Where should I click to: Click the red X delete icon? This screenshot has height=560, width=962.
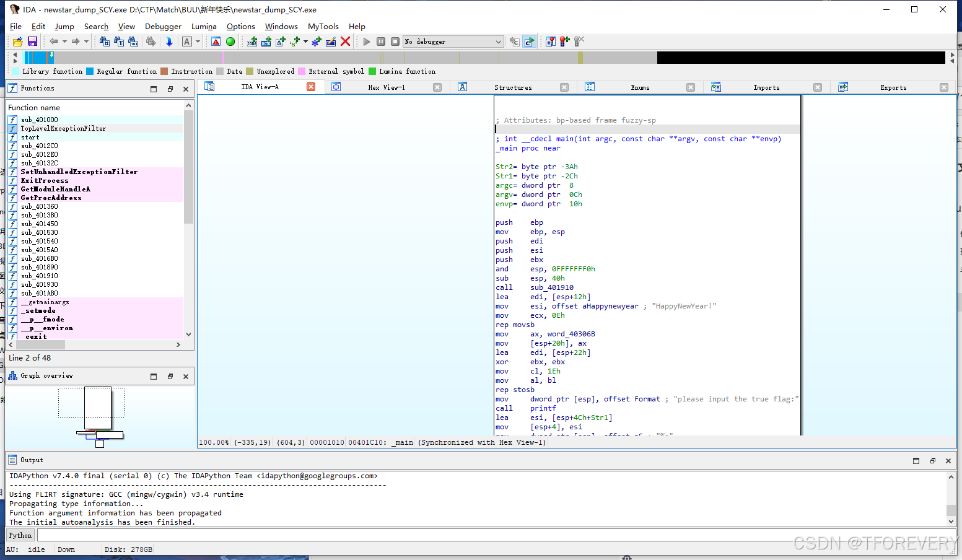[x=346, y=42]
